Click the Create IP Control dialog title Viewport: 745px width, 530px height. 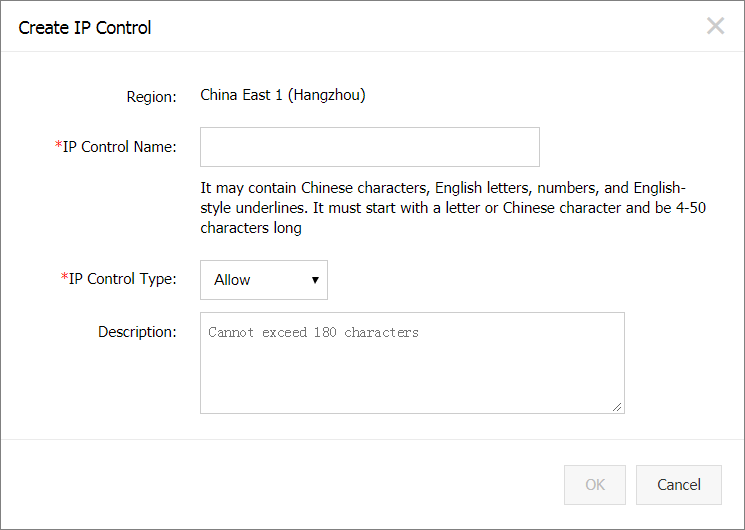point(85,28)
